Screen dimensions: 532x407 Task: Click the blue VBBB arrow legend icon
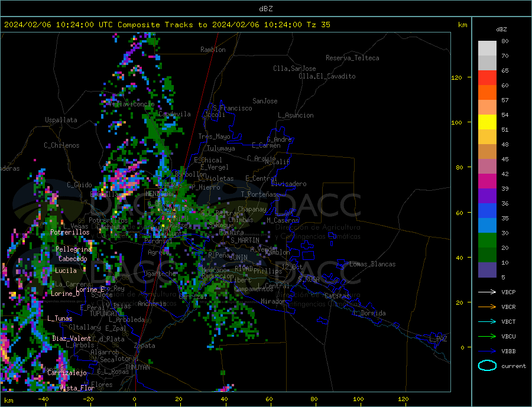click(x=487, y=351)
